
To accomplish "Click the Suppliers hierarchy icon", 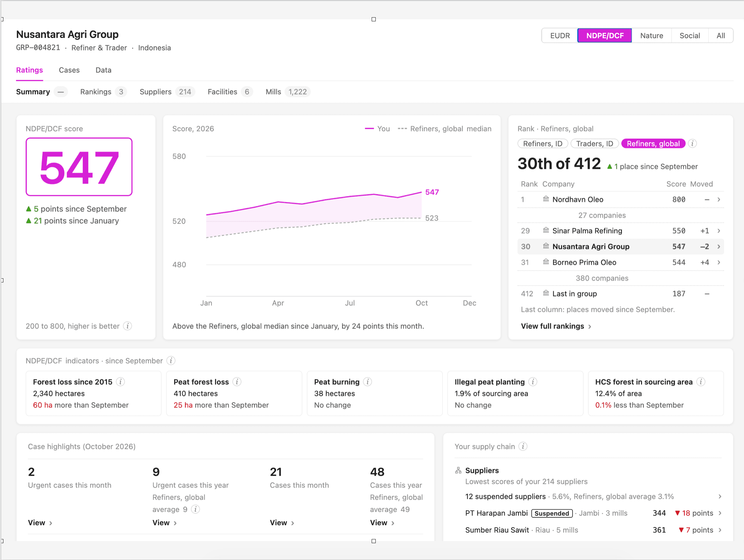I will click(x=458, y=470).
